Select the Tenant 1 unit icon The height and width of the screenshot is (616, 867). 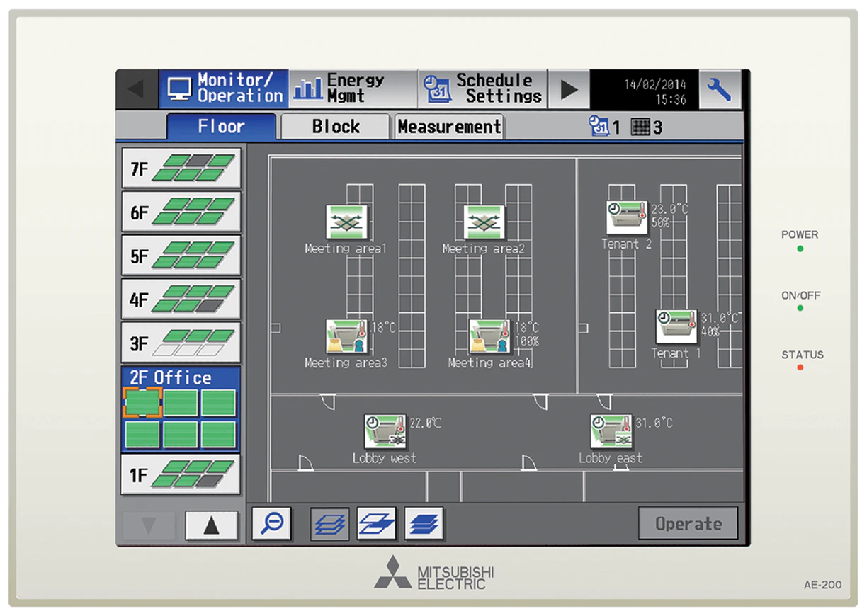(x=676, y=326)
